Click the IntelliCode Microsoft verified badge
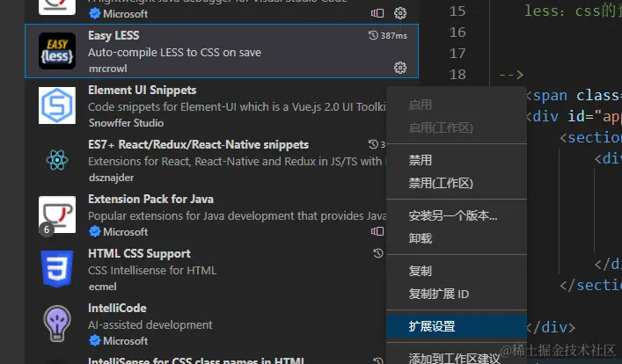 click(94, 340)
